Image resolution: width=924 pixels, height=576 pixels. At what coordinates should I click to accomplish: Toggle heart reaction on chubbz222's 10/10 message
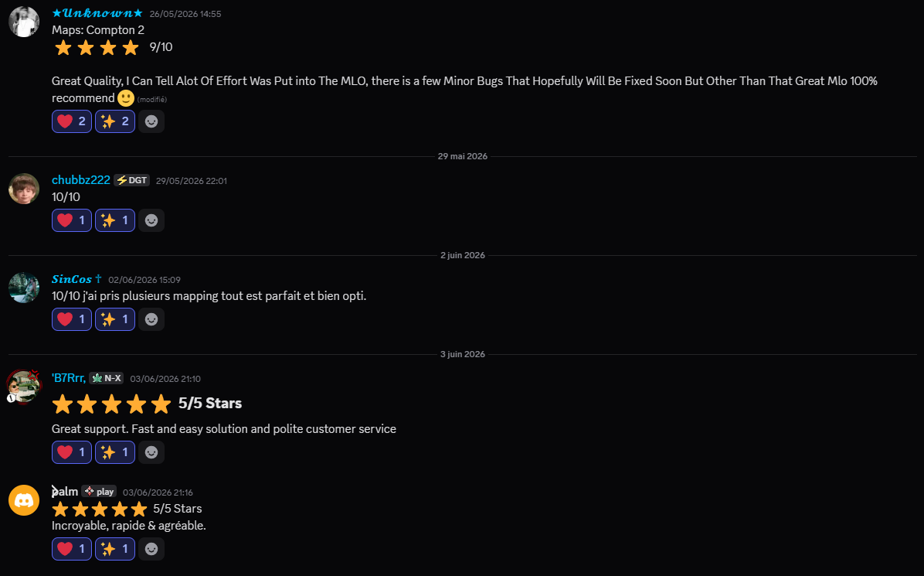(x=72, y=220)
